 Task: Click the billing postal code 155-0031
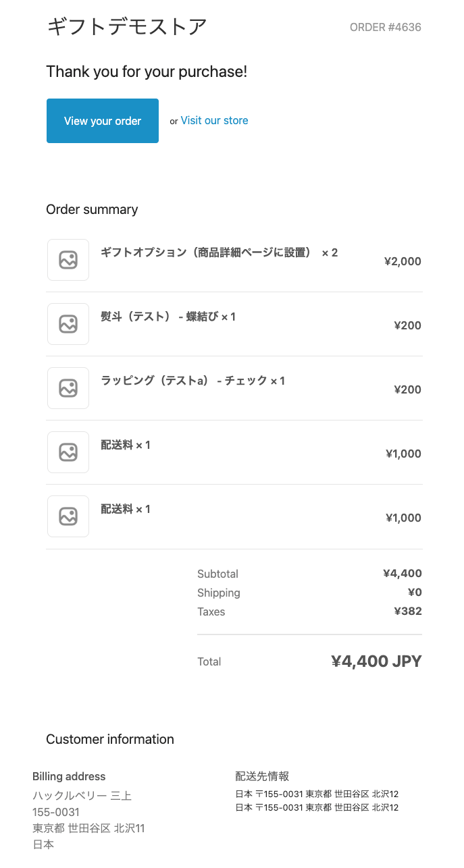click(x=56, y=812)
